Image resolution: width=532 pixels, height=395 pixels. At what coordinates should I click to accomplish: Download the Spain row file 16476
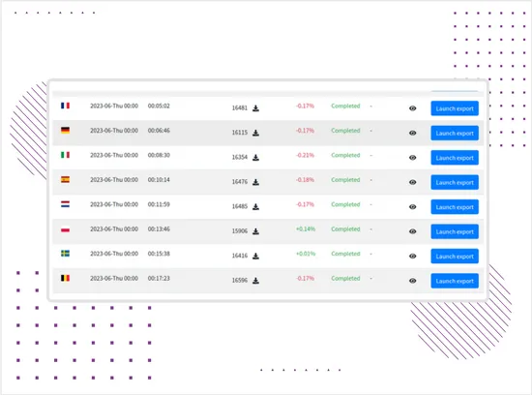pyautogui.click(x=255, y=182)
